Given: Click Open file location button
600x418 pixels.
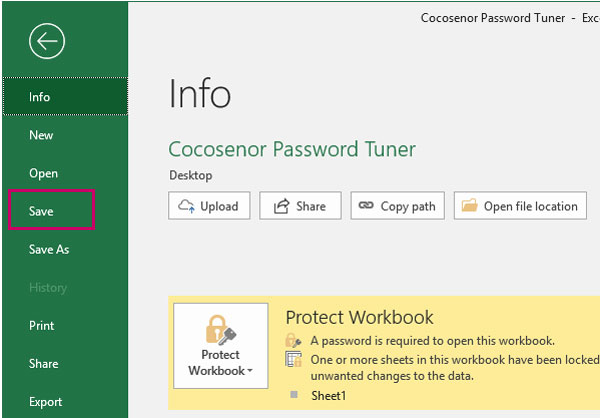Looking at the screenshot, I should pyautogui.click(x=520, y=206).
